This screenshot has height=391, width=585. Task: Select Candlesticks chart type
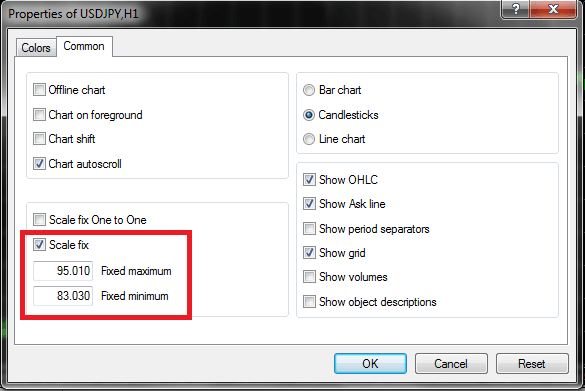pyautogui.click(x=309, y=115)
